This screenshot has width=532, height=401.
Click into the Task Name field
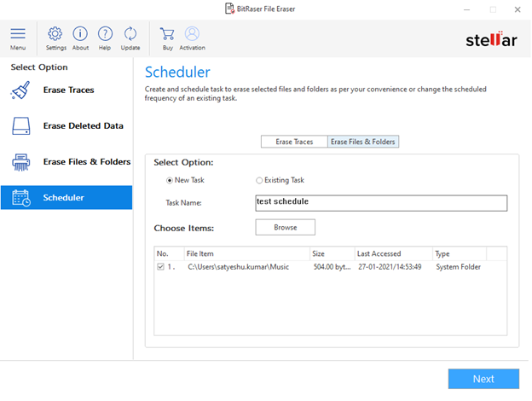coord(381,203)
